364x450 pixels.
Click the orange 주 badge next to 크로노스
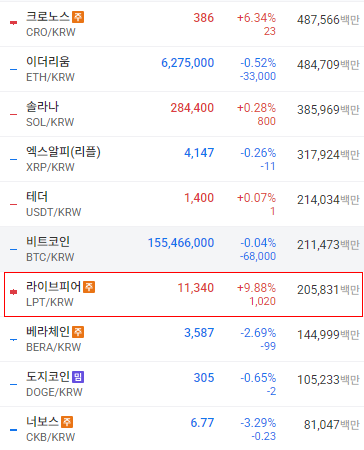(78, 17)
